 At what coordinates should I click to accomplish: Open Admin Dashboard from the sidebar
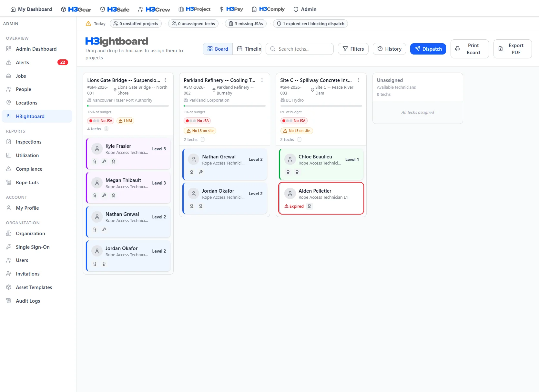37,49
